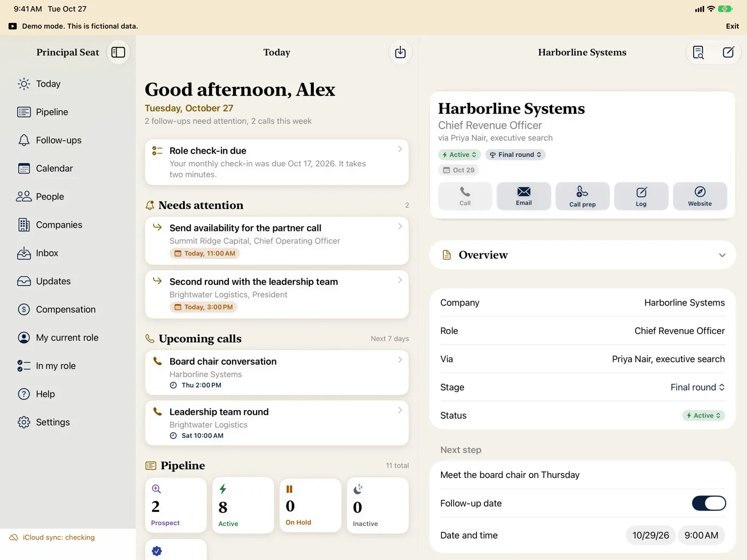Image resolution: width=747 pixels, height=560 pixels.
Task: Open the Inbox section
Action: point(68,253)
